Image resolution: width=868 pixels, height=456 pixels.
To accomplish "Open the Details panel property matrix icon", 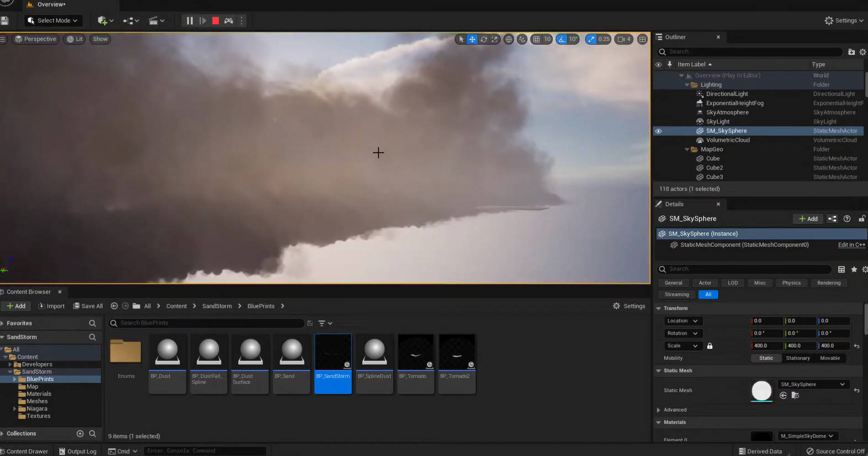I will coord(841,270).
